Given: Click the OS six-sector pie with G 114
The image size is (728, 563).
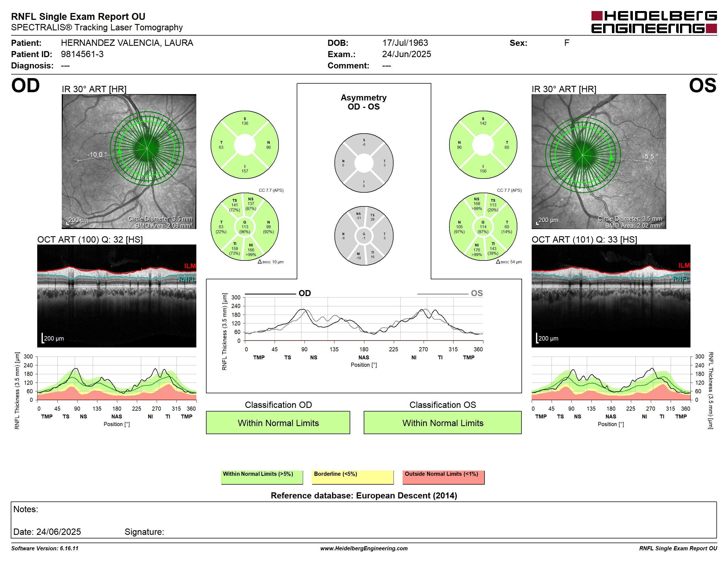Looking at the screenshot, I should pyautogui.click(x=483, y=227).
